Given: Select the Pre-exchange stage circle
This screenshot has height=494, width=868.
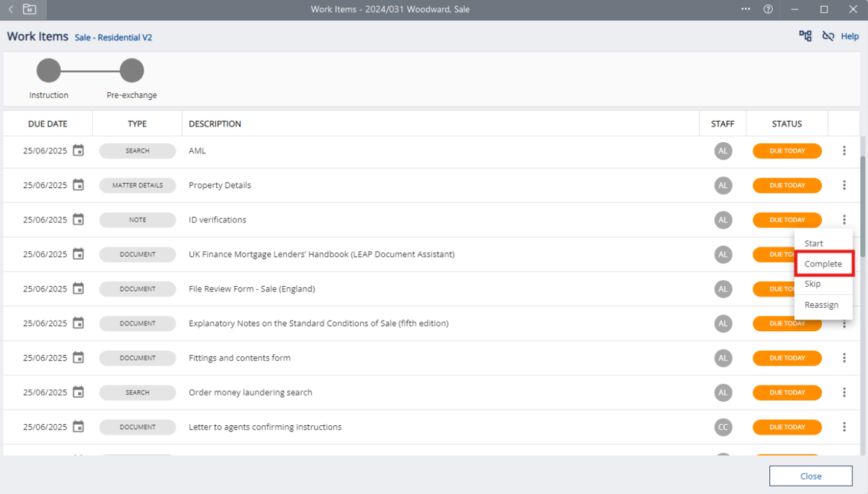Looking at the screenshot, I should tap(131, 70).
